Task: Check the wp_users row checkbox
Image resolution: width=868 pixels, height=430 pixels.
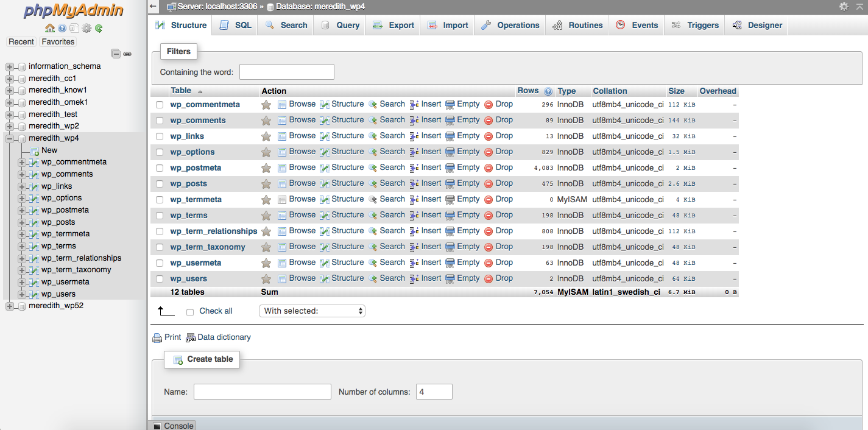Action: coord(160,279)
